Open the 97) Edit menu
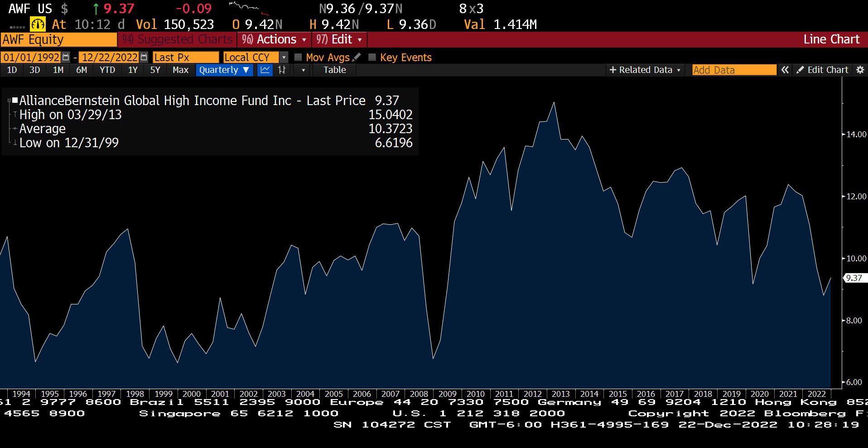 click(x=339, y=39)
